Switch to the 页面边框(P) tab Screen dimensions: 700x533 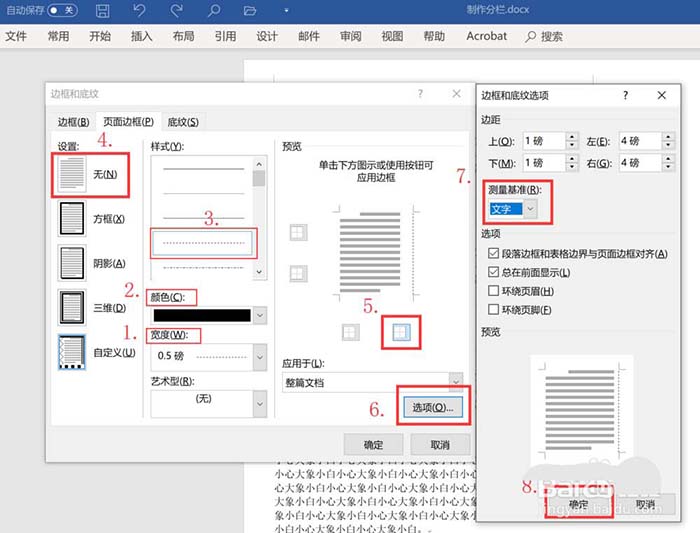pyautogui.click(x=129, y=121)
